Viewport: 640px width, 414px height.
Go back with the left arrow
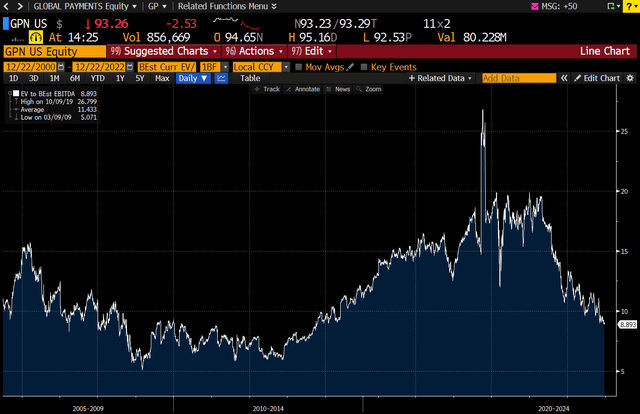pyautogui.click(x=6, y=6)
